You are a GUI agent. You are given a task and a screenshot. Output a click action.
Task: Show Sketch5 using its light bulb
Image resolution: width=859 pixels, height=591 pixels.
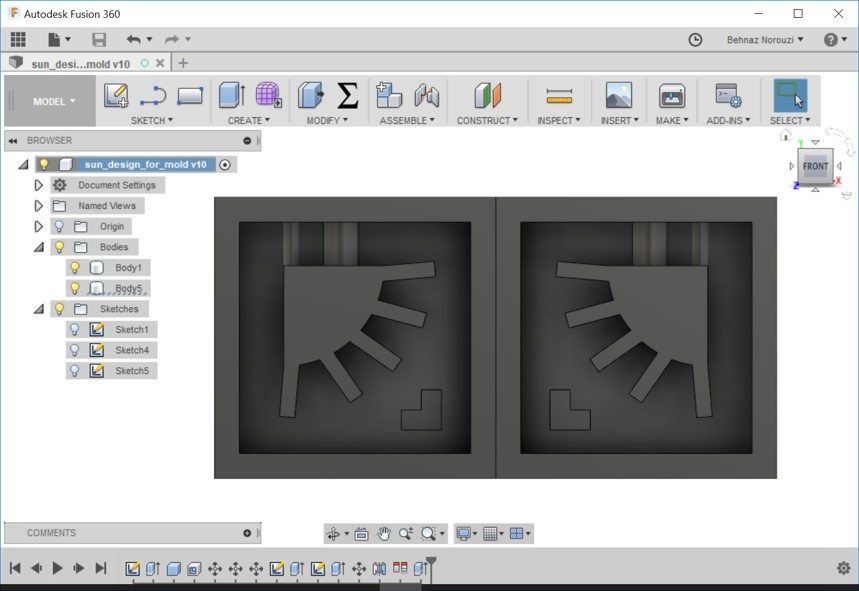coord(75,371)
